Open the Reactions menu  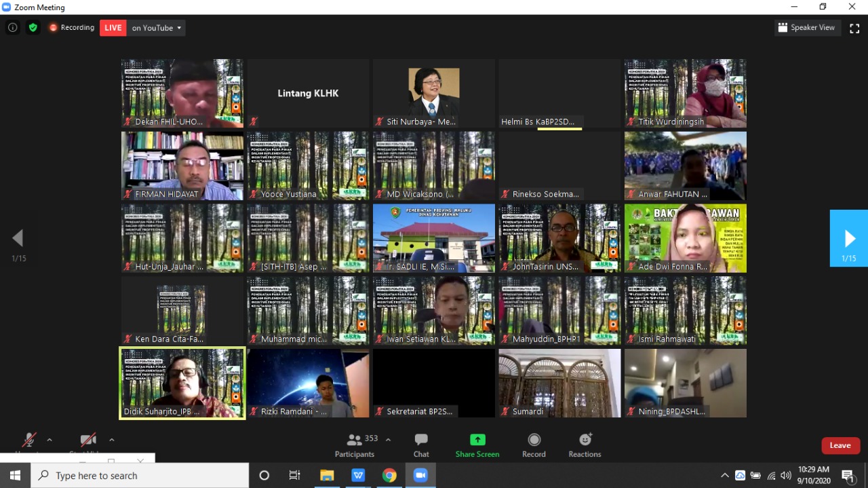point(585,445)
